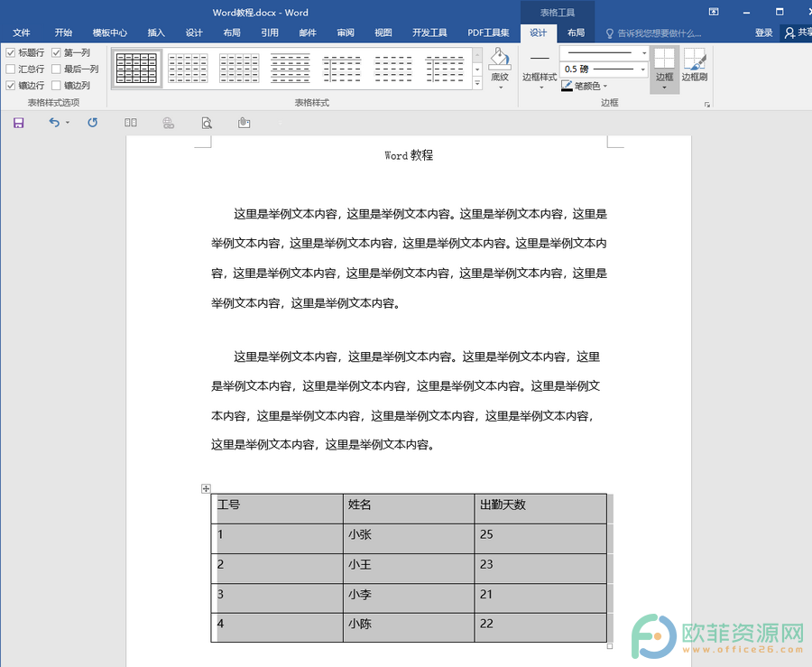Switch to the 插入 Insert tab
The width and height of the screenshot is (812, 667).
click(x=156, y=32)
